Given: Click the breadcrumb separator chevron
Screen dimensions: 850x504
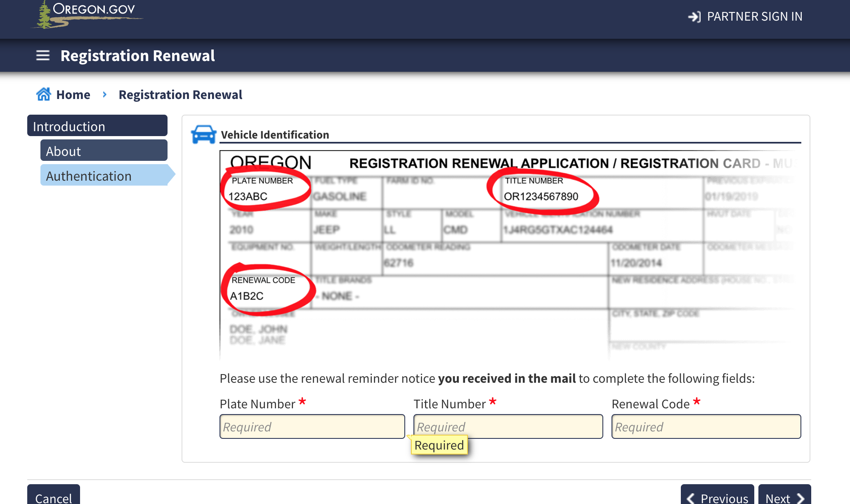Looking at the screenshot, I should click(104, 94).
